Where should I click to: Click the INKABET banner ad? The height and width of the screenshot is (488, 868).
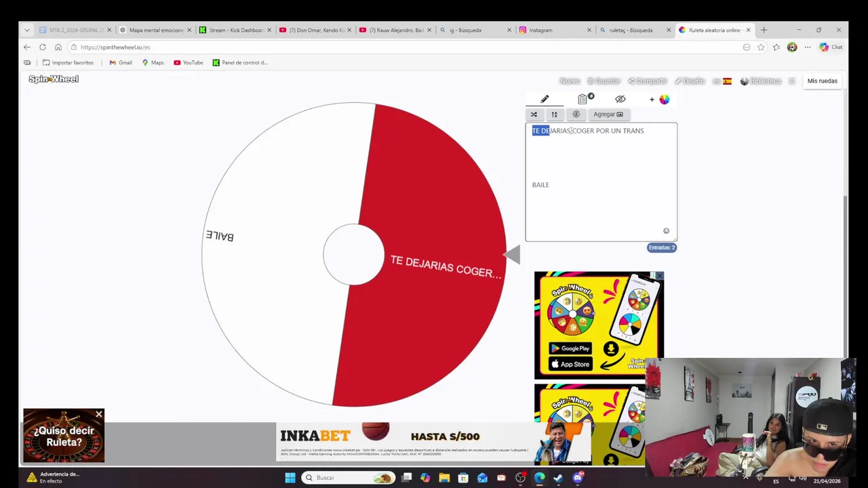click(x=434, y=442)
